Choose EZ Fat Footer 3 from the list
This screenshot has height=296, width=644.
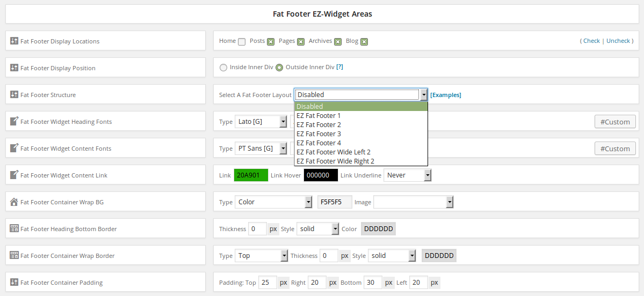click(319, 134)
